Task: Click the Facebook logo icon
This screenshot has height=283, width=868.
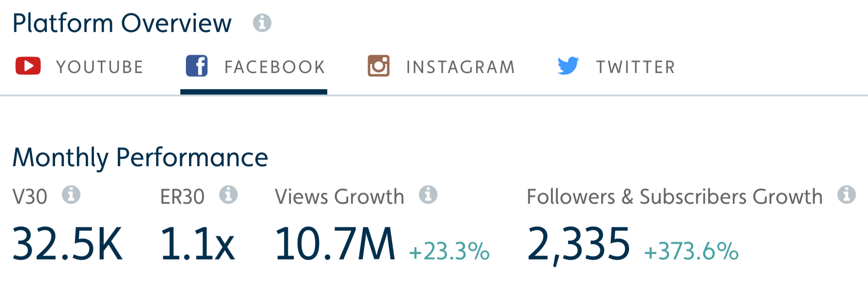Action: point(197,66)
